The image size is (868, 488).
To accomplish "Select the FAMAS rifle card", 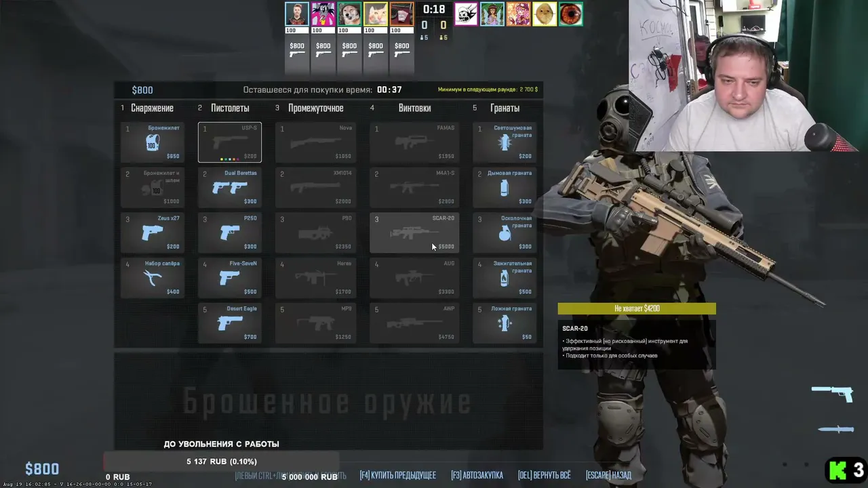I will click(x=414, y=142).
